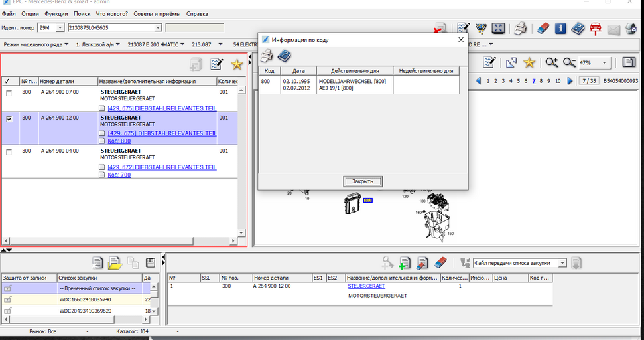The image size is (644, 340).
Task: Open the 47% zoom level dropdown
Action: tap(604, 63)
